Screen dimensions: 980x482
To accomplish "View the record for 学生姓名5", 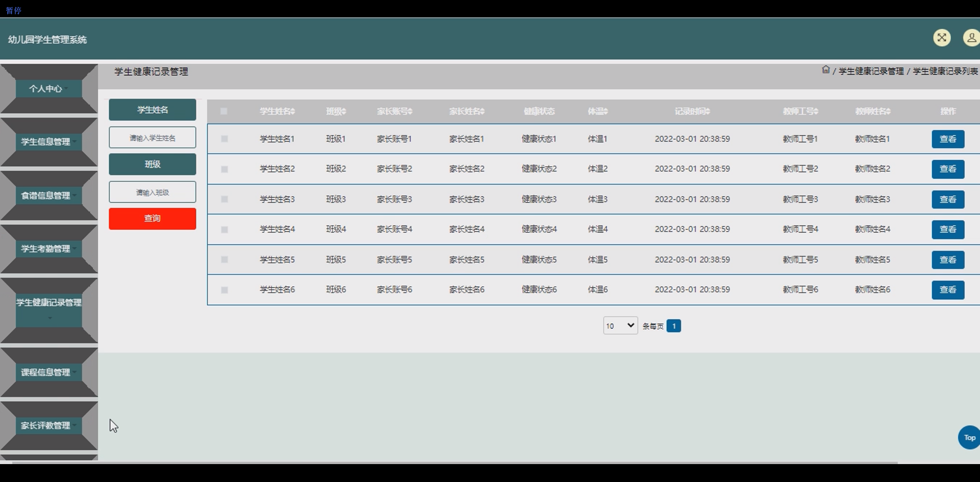I will (948, 260).
